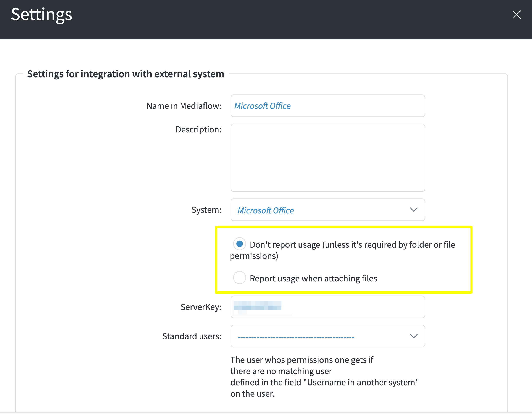Click the "Settings for integration with external system" heading
This screenshot has height=420, width=532.
pos(126,74)
